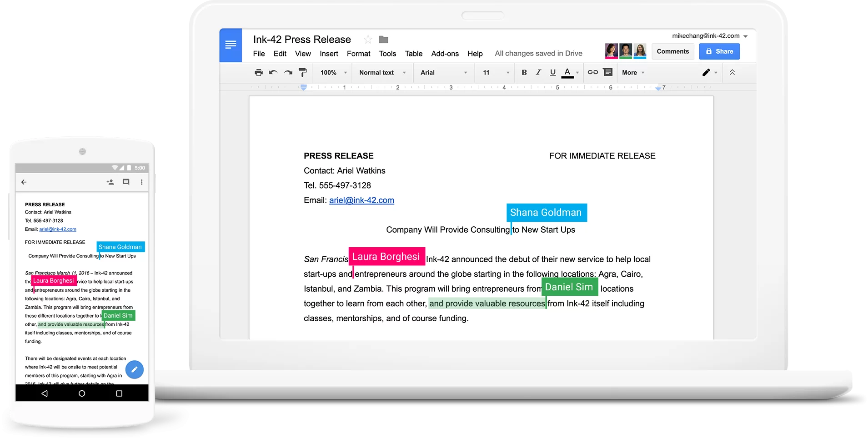Tap the blue pencil edit button on the phone
Screen dimensions: 868x438
point(134,370)
